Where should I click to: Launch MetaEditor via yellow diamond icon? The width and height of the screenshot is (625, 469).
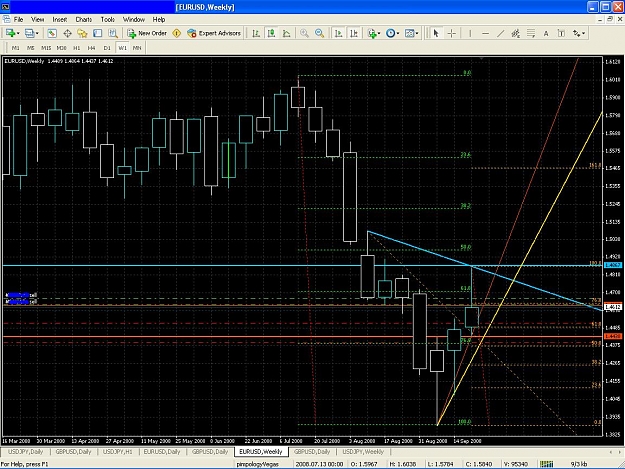(177, 33)
